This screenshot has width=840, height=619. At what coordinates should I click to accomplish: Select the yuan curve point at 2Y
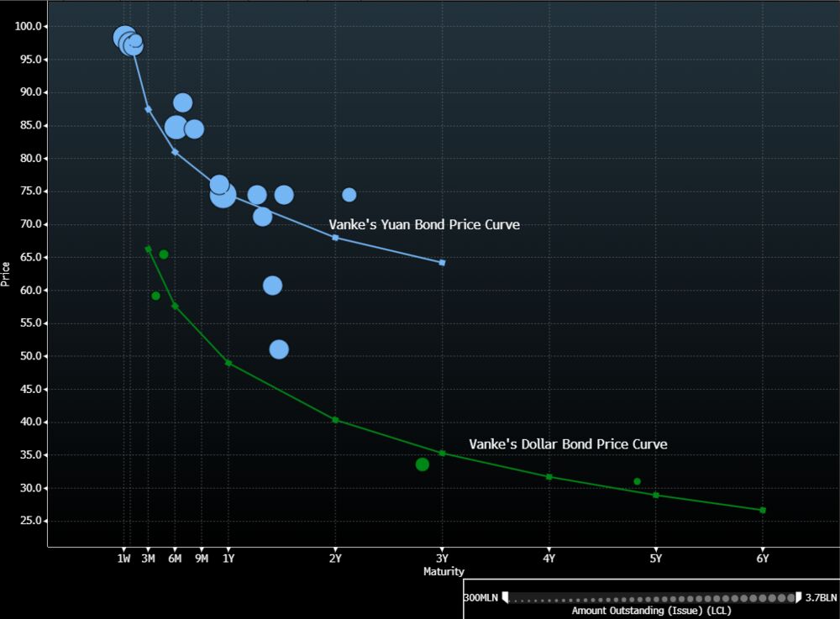335,237
